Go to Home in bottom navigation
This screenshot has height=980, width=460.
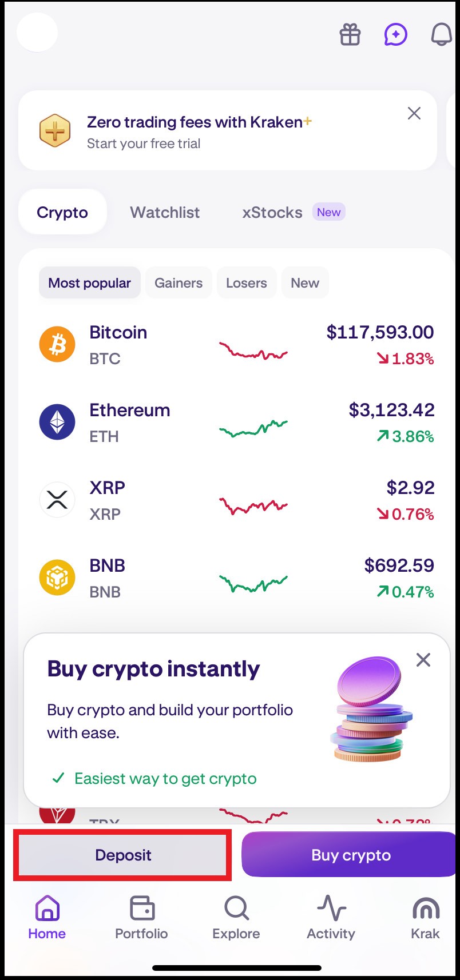(x=47, y=918)
